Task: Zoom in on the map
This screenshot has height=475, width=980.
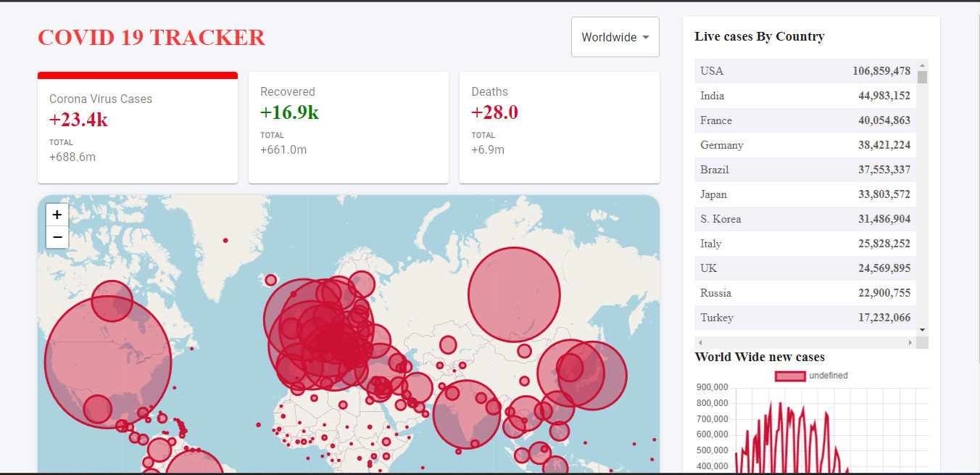Action: point(57,215)
